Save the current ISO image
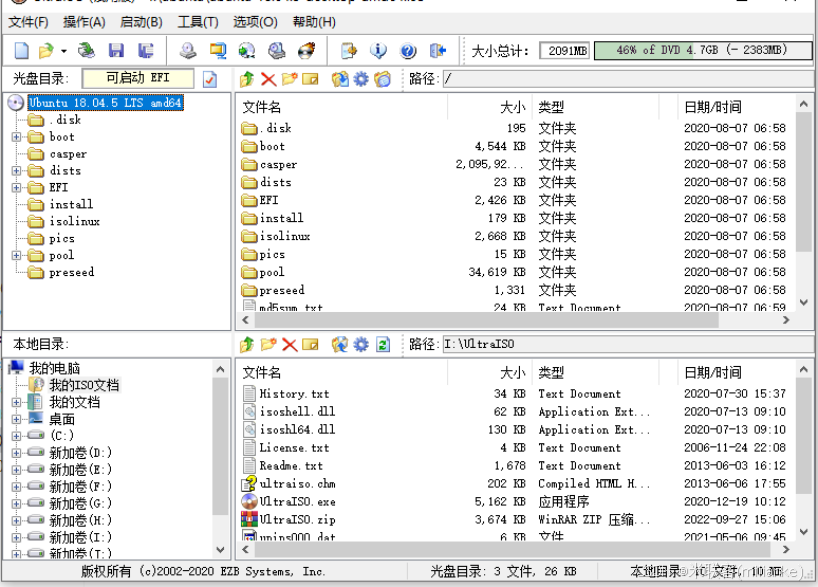 (117, 50)
